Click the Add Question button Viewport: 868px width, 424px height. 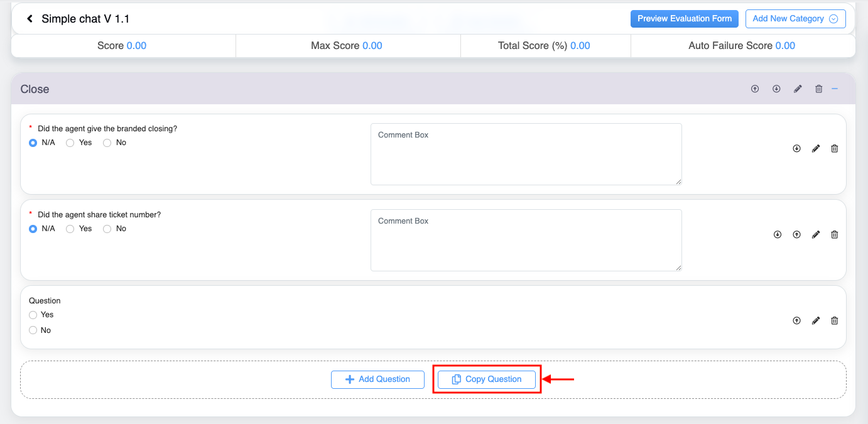(x=377, y=379)
